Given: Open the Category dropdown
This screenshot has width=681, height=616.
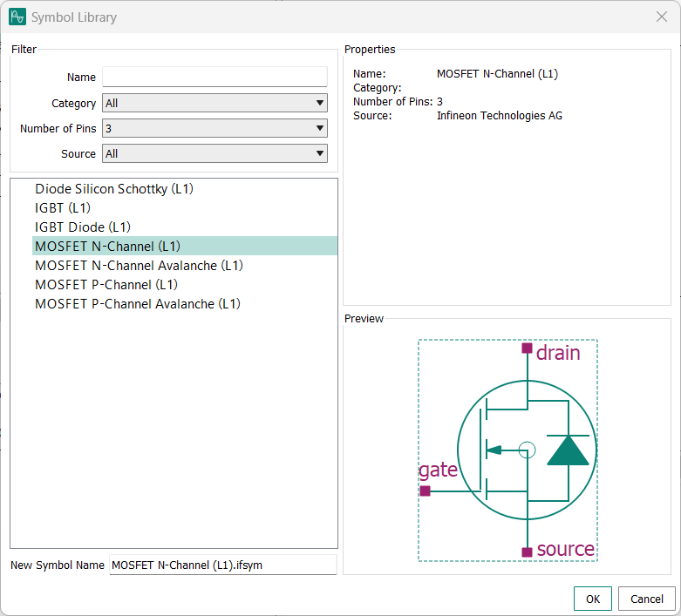Looking at the screenshot, I should point(215,104).
